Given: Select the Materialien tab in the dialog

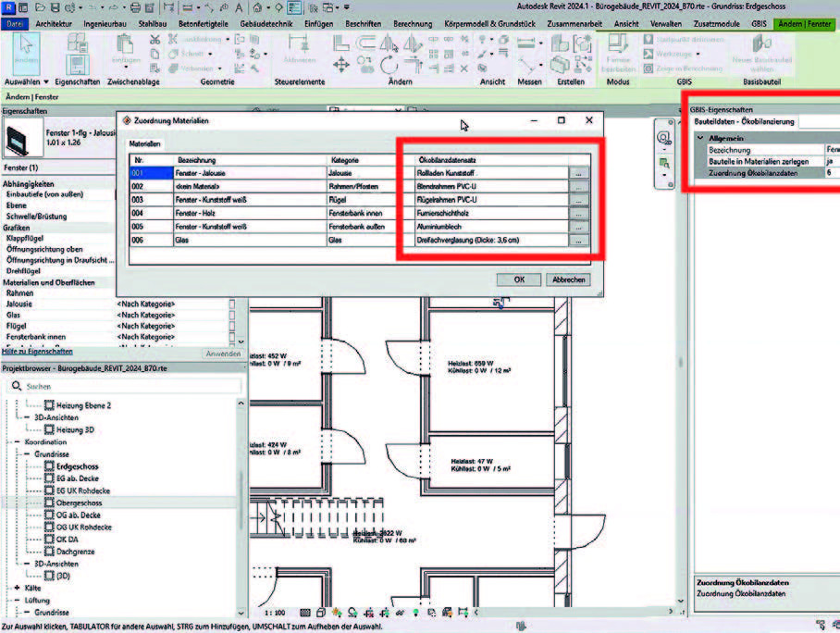Looking at the screenshot, I should (x=144, y=143).
